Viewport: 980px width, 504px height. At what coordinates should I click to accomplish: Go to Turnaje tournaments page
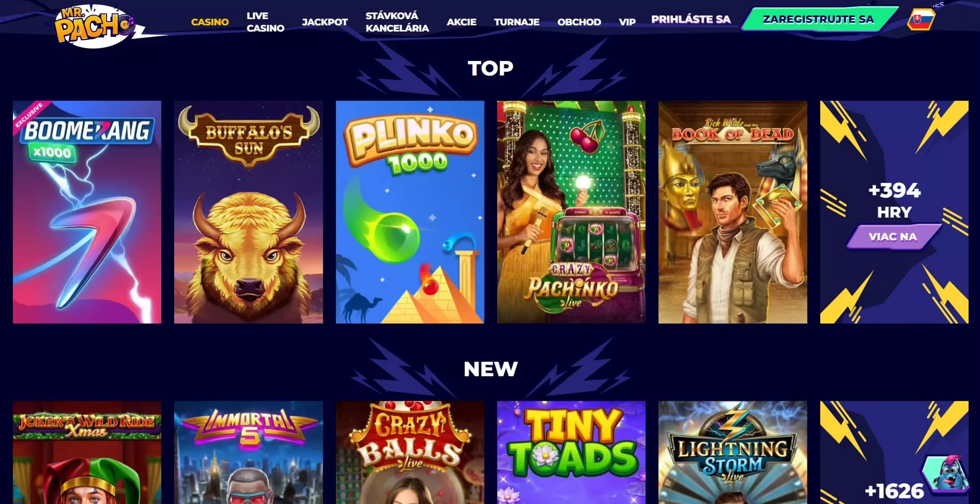point(516,22)
